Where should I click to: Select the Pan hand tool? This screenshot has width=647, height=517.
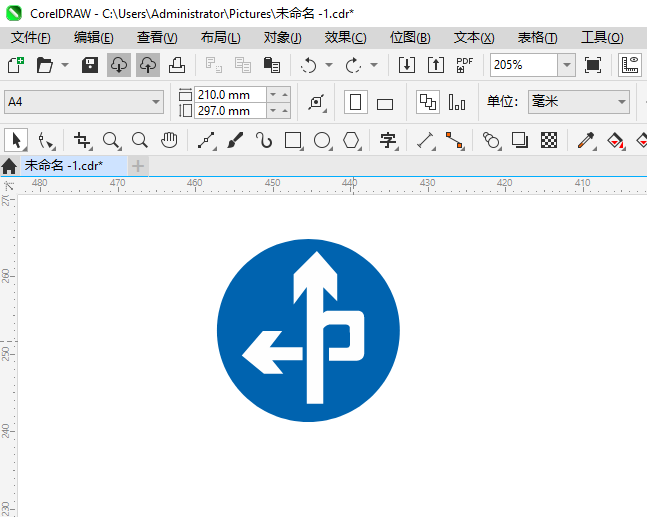169,141
